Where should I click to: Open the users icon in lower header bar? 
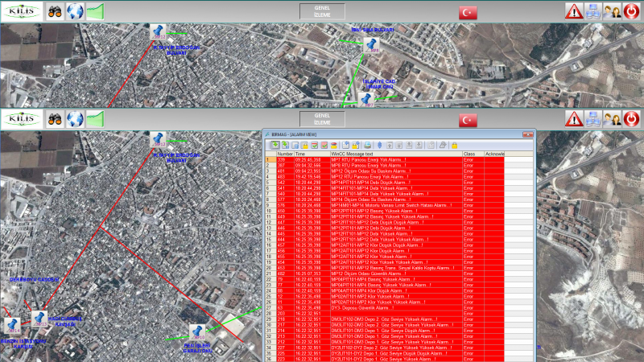[612, 119]
